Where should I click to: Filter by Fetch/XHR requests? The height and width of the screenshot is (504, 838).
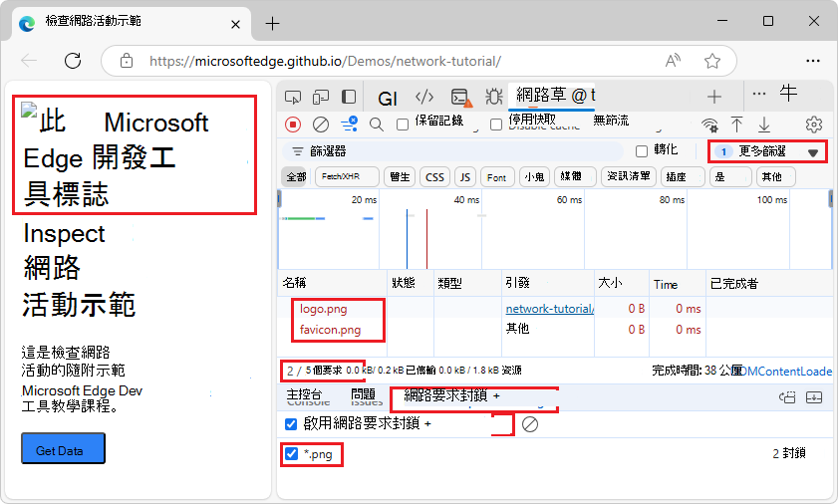[x=347, y=177]
